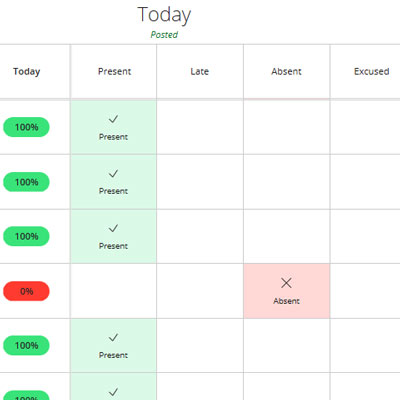This screenshot has width=400, height=400.
Task: Click the Today column header
Action: click(x=27, y=71)
